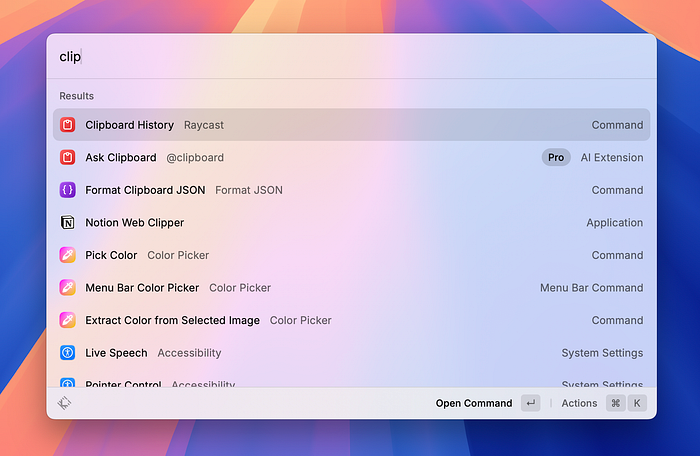The image size is (700, 456).
Task: Click the Raycast logo in the bottom bar
Action: pyautogui.click(x=64, y=403)
